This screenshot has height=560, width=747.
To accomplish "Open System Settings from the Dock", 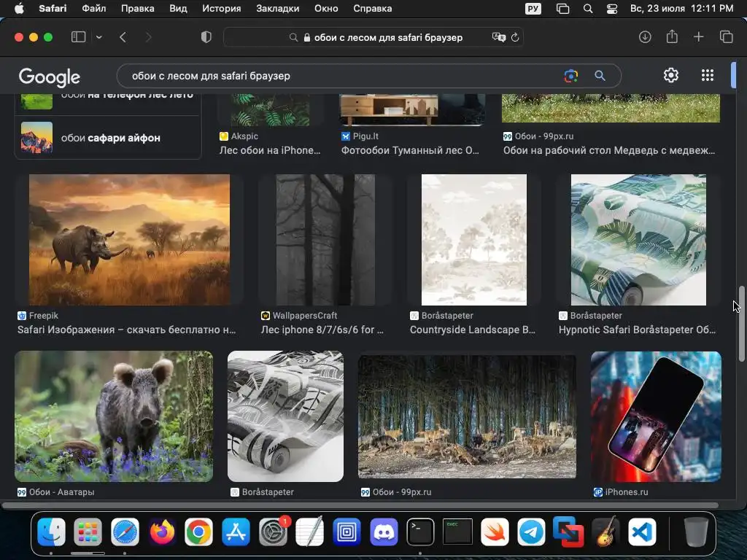I will [x=273, y=532].
